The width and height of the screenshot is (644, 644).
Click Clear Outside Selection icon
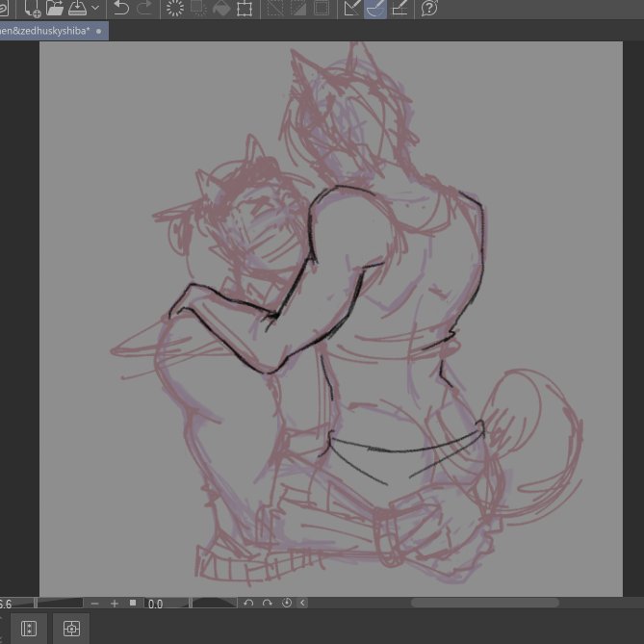pos(198,9)
